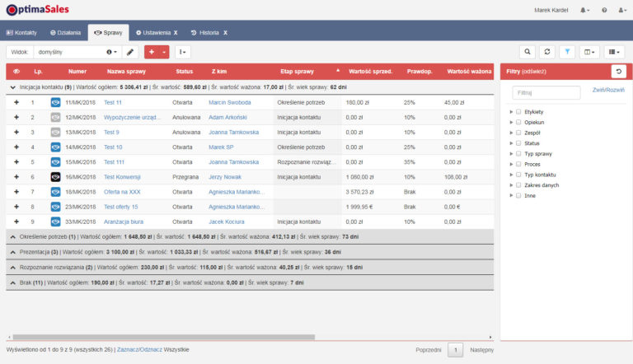Click scrollbar left arrow under table
This screenshot has height=364, width=633.
(9, 337)
